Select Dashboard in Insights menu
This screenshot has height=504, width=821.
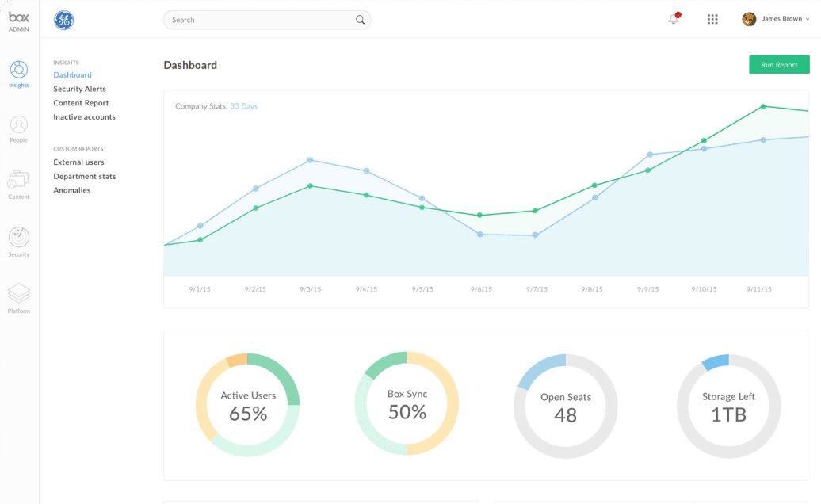(x=72, y=74)
